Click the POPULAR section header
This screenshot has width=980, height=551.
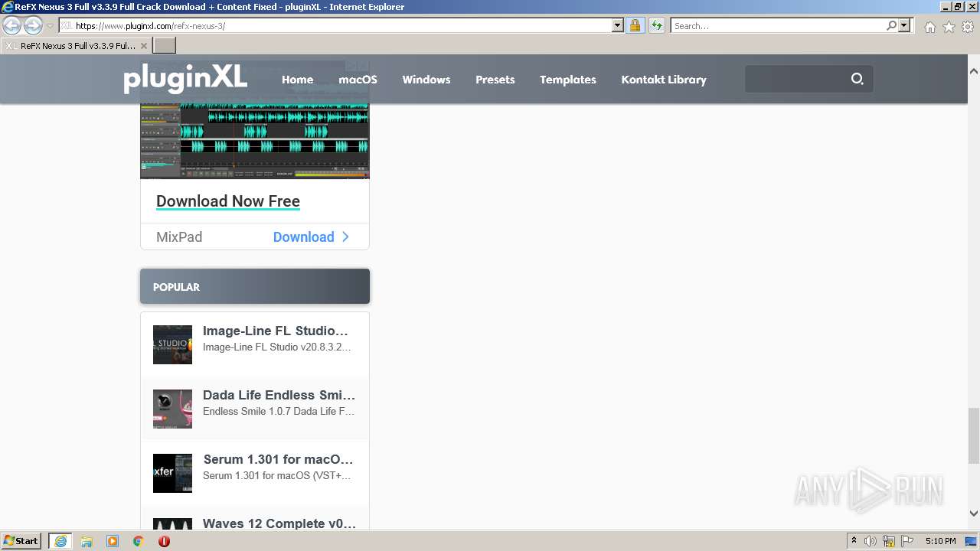255,286
